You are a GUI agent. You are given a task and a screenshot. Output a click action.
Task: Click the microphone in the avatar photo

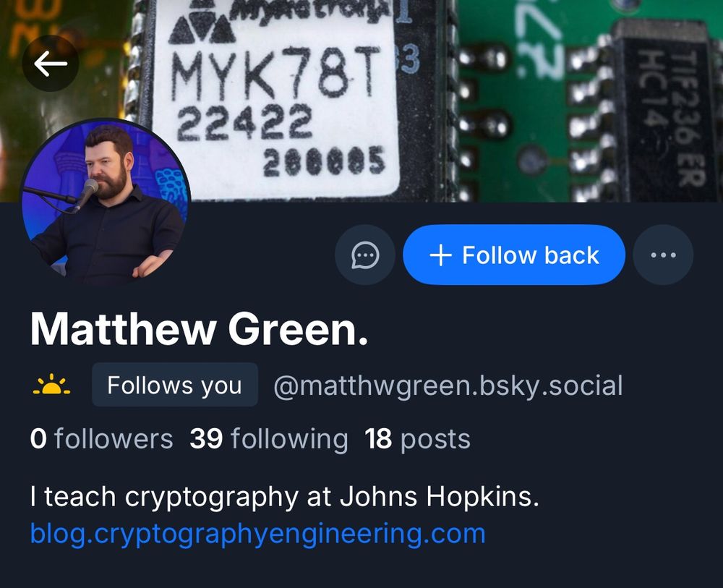click(88, 192)
